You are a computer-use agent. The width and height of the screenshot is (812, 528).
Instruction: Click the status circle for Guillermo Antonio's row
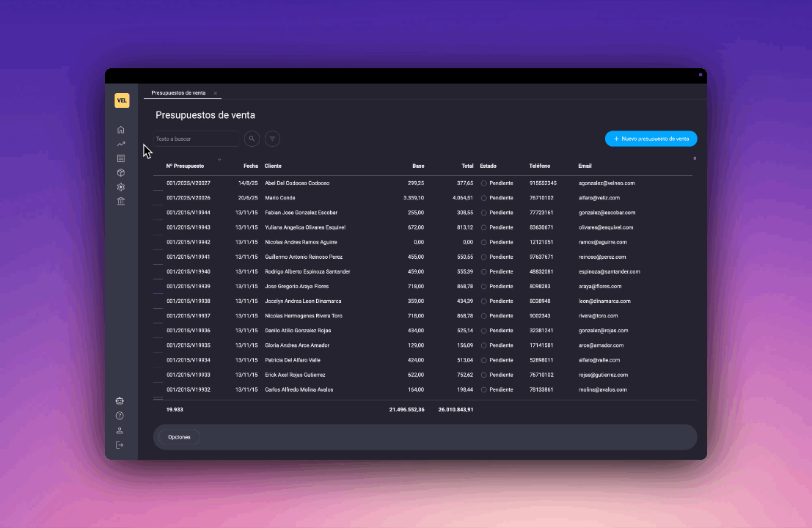coord(483,257)
